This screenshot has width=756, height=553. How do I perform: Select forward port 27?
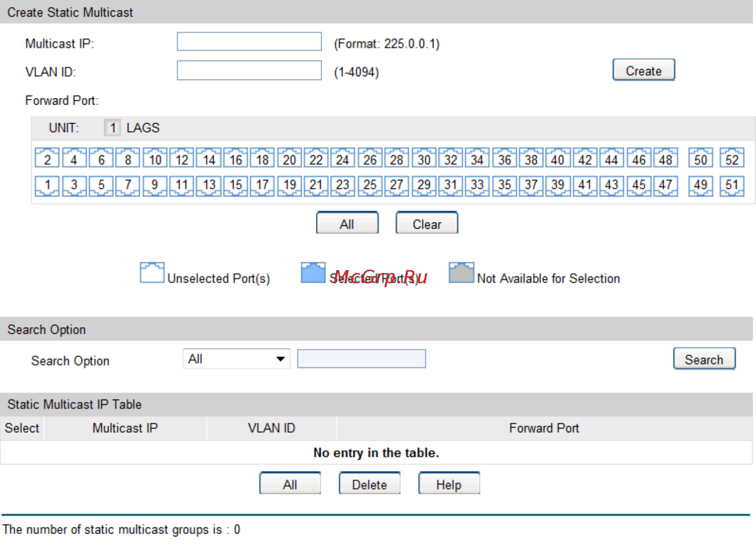(x=397, y=186)
